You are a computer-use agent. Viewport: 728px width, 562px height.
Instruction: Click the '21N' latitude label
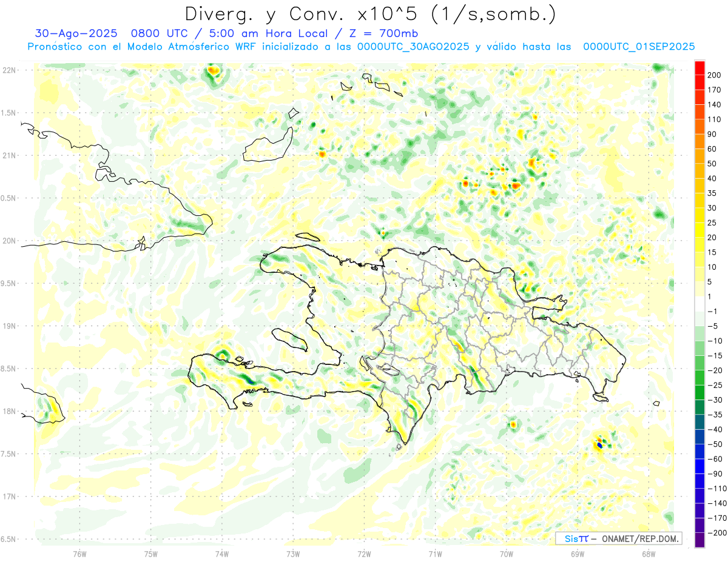(x=9, y=156)
